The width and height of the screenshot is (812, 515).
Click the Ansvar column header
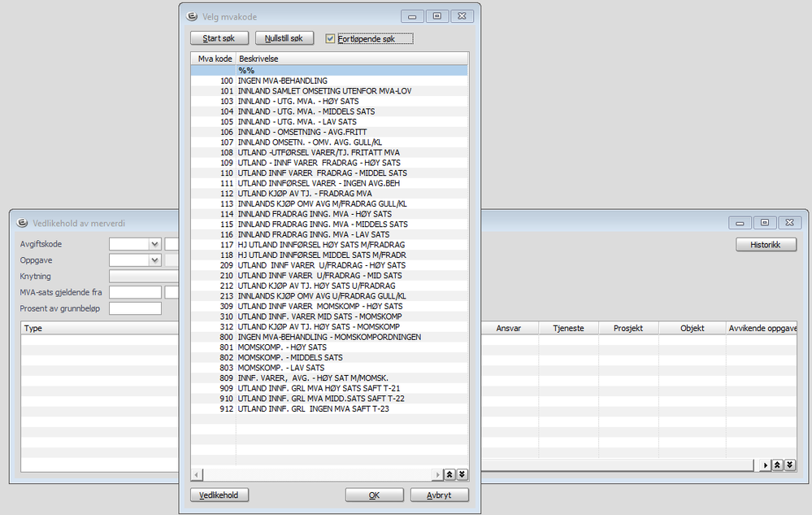(x=510, y=328)
